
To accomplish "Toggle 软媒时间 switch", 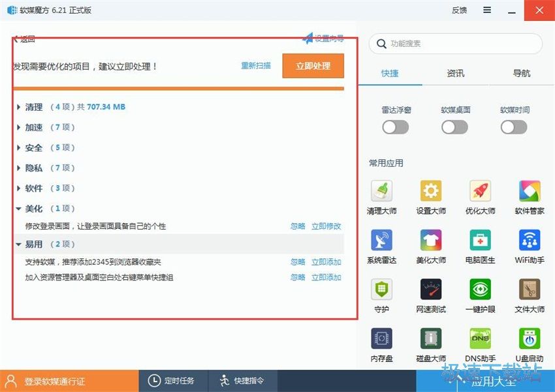I will click(514, 127).
